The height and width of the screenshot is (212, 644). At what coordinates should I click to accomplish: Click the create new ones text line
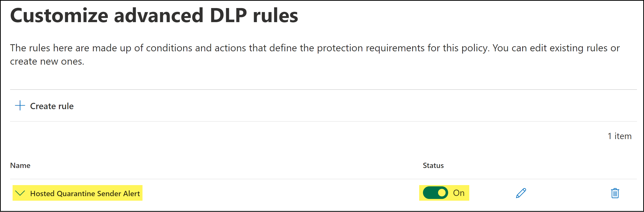point(47,62)
